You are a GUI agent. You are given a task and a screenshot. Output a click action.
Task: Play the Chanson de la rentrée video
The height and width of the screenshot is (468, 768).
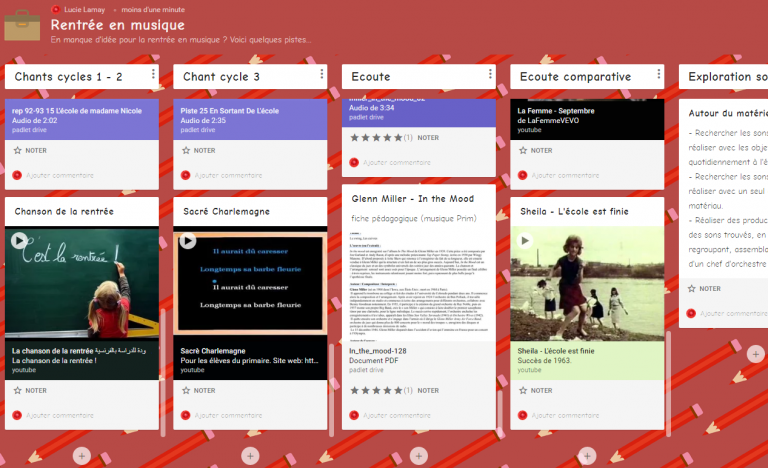[20, 240]
